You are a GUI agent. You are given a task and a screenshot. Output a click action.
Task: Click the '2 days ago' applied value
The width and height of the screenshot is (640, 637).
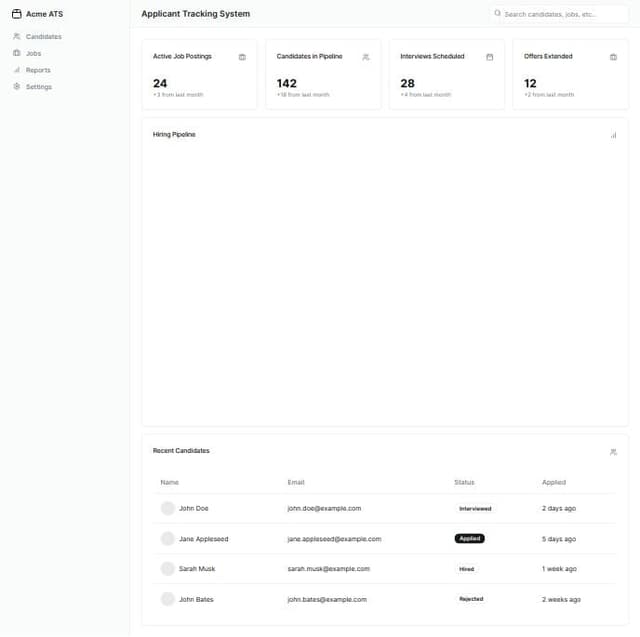[559, 508]
